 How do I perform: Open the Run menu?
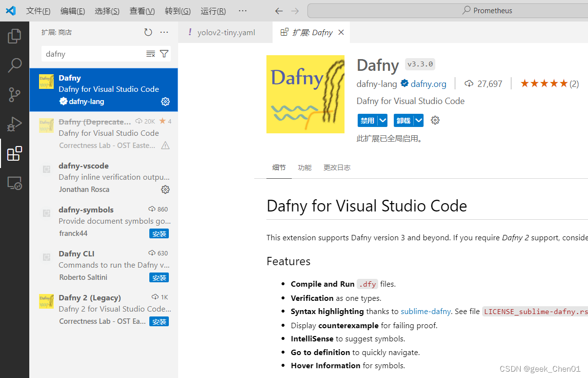point(213,11)
